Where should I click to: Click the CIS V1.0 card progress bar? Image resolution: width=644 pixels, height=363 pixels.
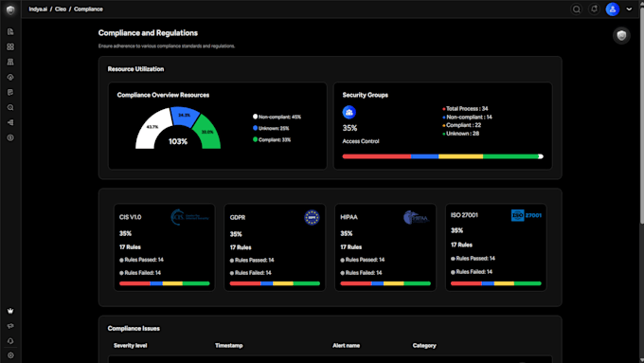(164, 283)
